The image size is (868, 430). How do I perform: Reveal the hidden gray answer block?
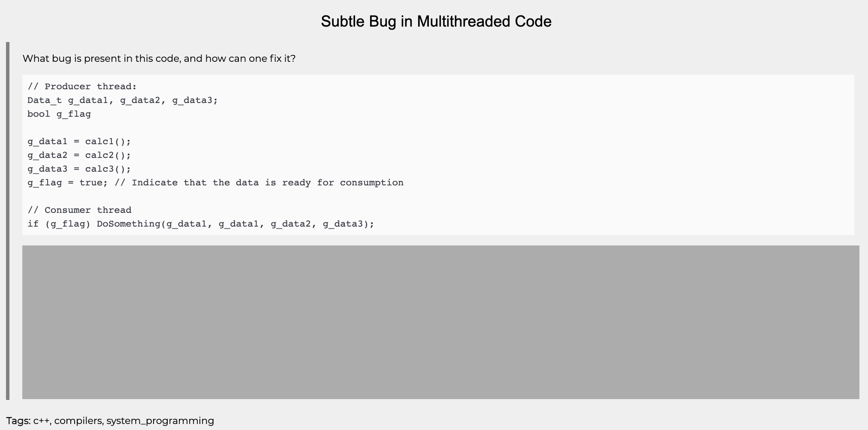(441, 322)
